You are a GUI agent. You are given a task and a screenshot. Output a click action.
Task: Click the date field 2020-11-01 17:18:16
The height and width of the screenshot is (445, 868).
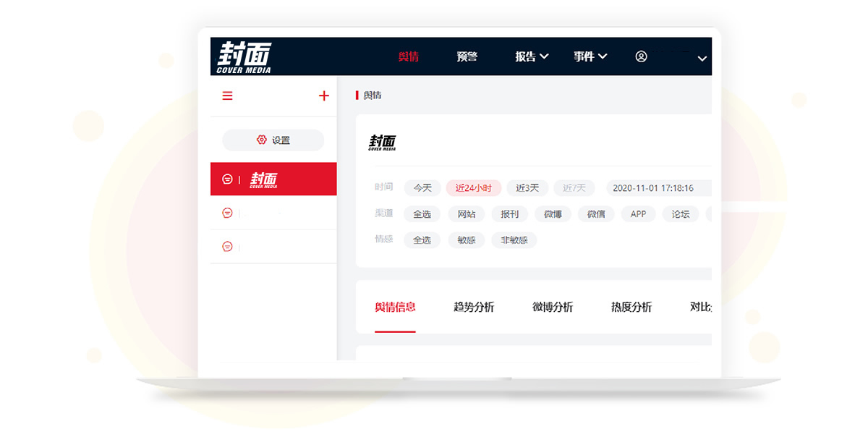coord(653,188)
